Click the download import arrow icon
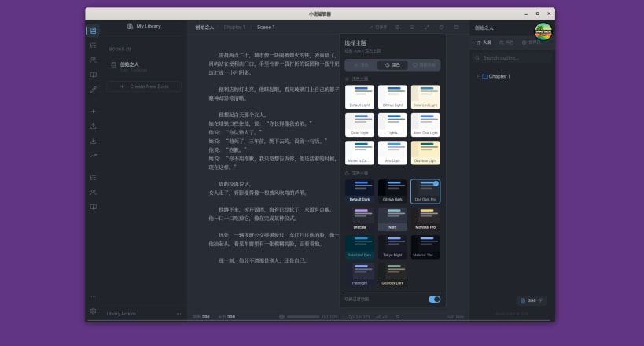Image resolution: width=644 pixels, height=346 pixels. (x=94, y=141)
